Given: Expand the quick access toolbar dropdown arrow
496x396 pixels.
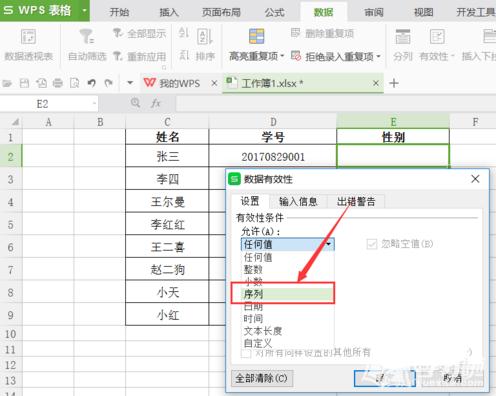Looking at the screenshot, I should (x=130, y=83).
